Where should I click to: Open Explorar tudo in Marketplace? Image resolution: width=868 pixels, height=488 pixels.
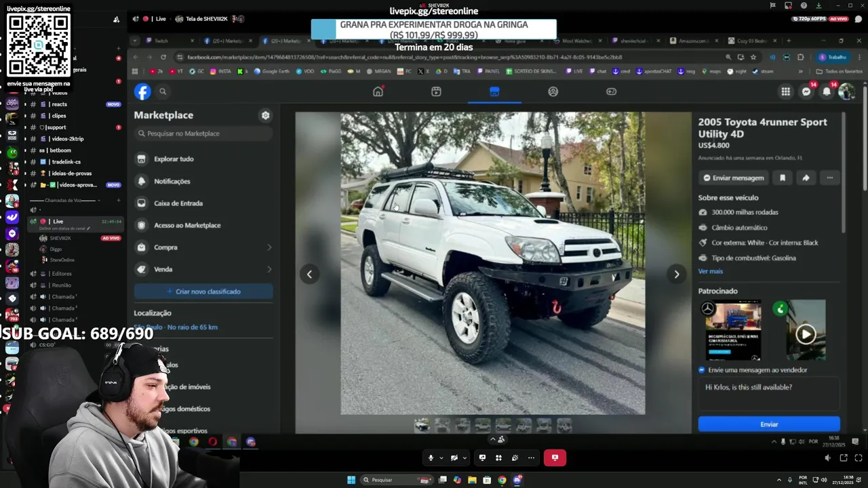pyautogui.click(x=203, y=159)
